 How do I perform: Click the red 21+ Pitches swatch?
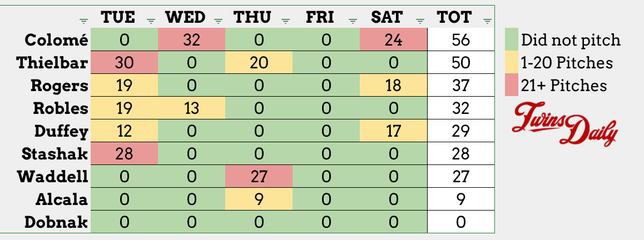click(511, 85)
